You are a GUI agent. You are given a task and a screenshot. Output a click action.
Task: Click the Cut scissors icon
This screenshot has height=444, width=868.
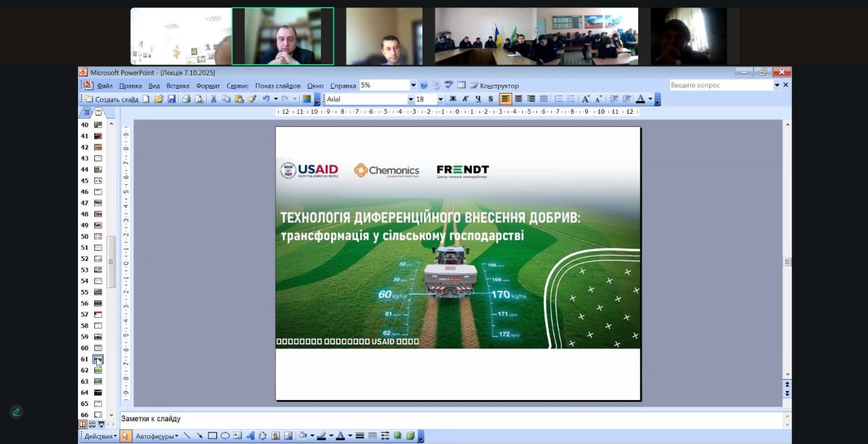point(214,99)
